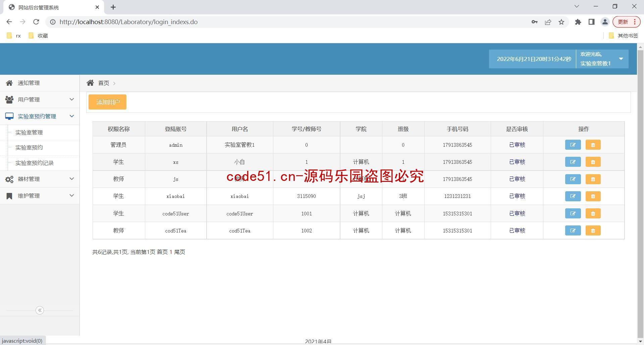View site information icon in address bar
The height and width of the screenshot is (345, 644).
click(53, 22)
